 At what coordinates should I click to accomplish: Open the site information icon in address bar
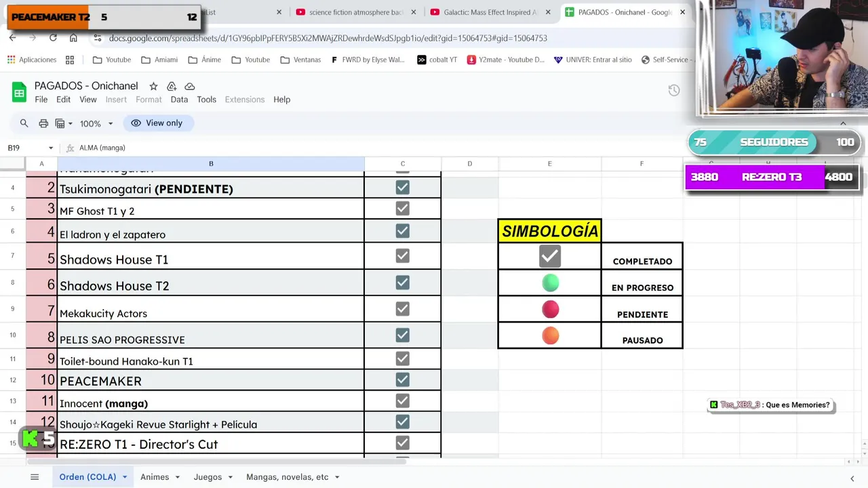tap(98, 38)
